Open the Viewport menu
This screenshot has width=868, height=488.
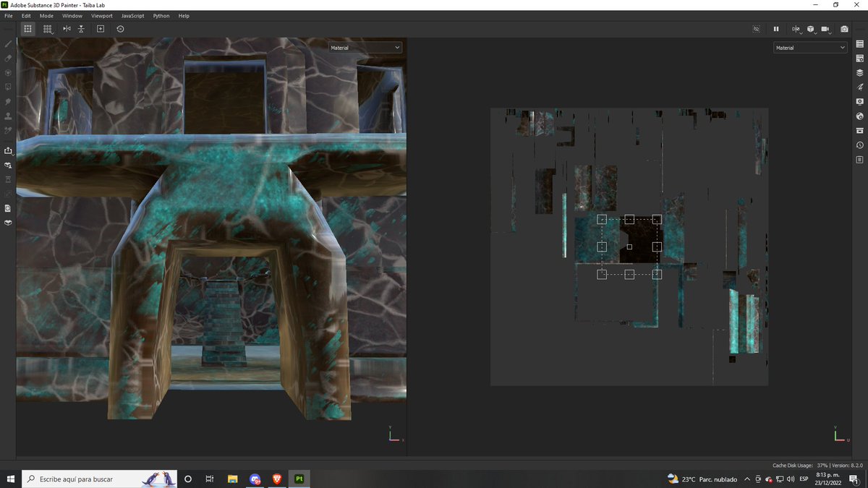[x=101, y=15]
